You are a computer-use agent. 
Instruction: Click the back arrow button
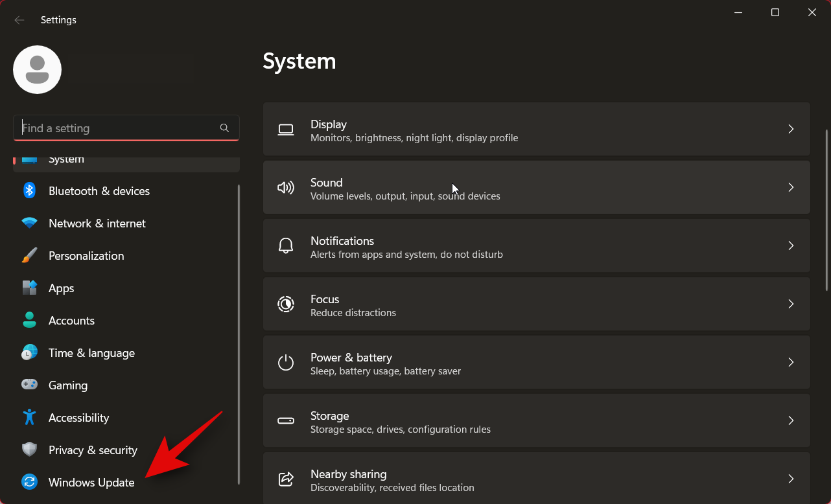click(19, 19)
